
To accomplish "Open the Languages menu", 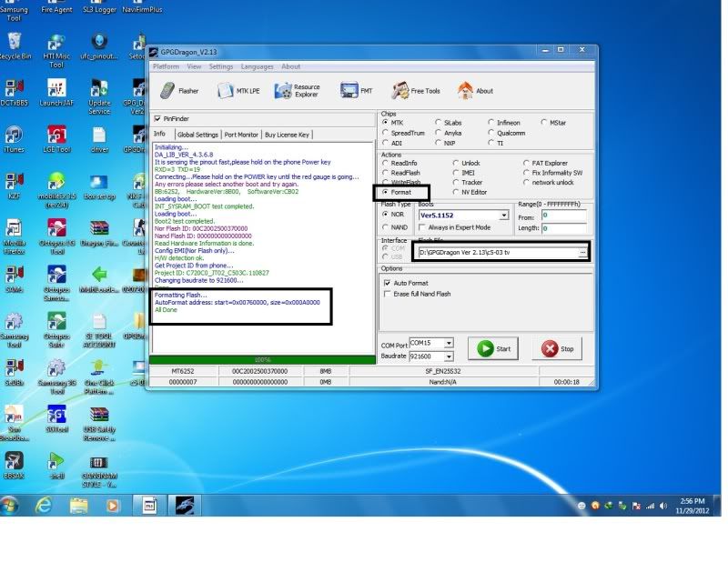I will coord(258,66).
